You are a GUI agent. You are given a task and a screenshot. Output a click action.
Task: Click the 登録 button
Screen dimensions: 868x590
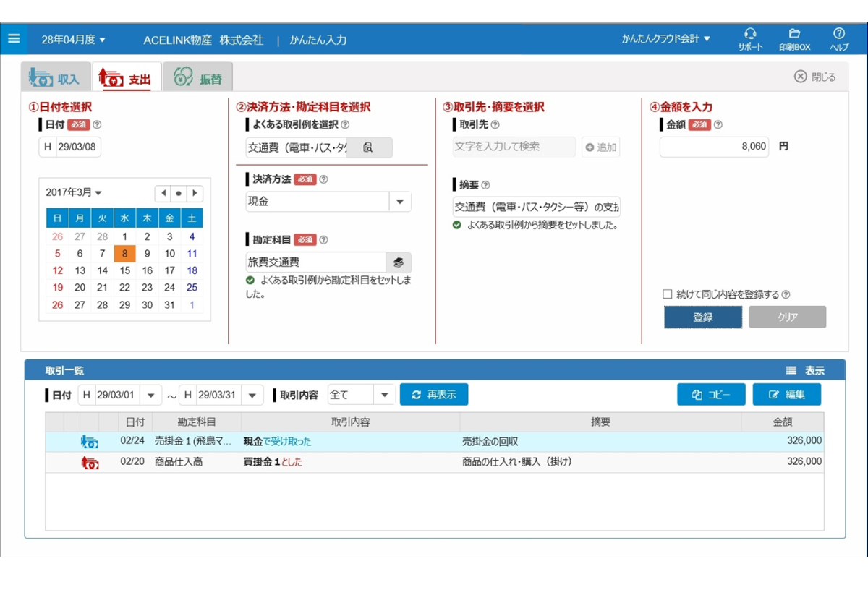click(702, 317)
